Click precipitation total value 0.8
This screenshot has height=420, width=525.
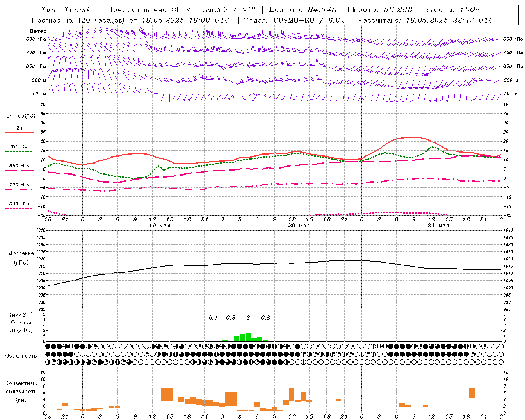[x=266, y=317]
